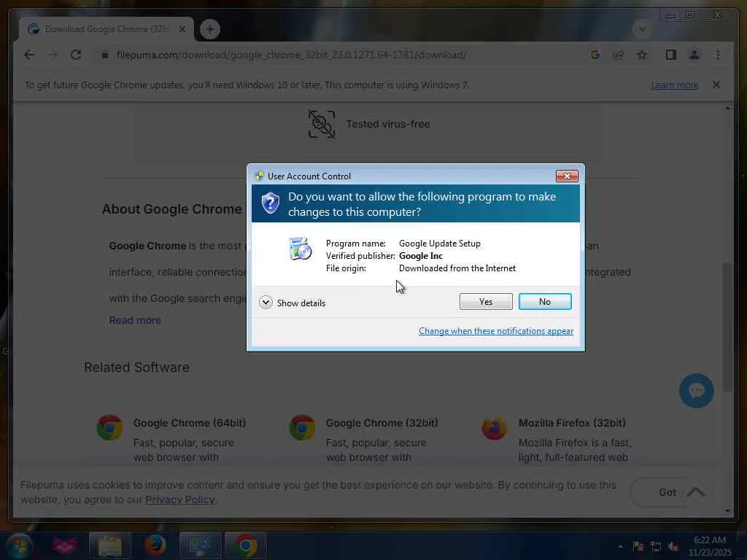Click the Google Update Setup installer icon
747x560 pixels.
point(301,248)
